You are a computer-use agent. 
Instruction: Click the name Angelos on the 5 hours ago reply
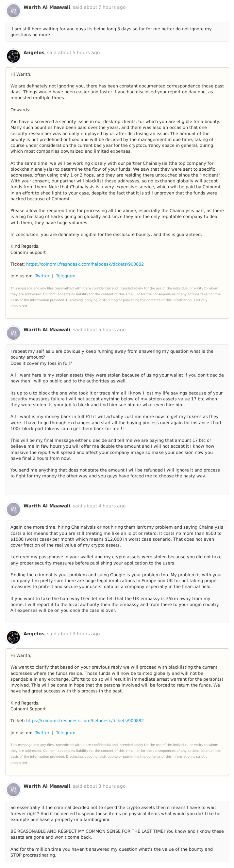(34, 53)
